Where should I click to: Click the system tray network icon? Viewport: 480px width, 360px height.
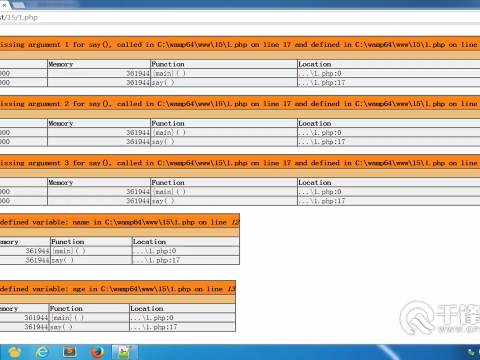[471, 352]
